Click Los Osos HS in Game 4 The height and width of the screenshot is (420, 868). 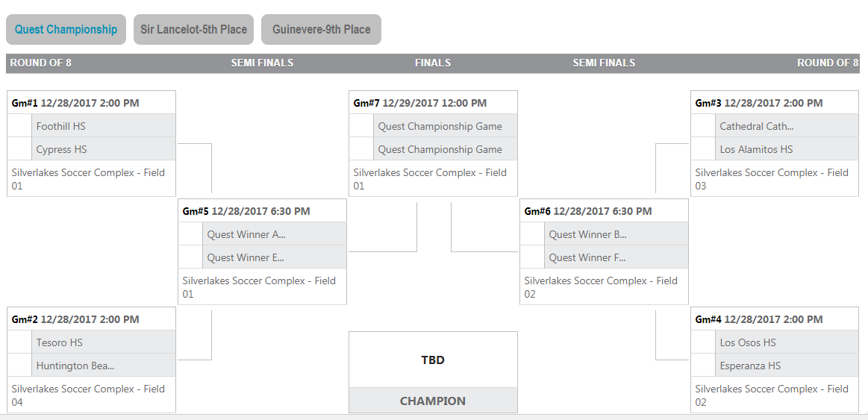click(x=748, y=342)
